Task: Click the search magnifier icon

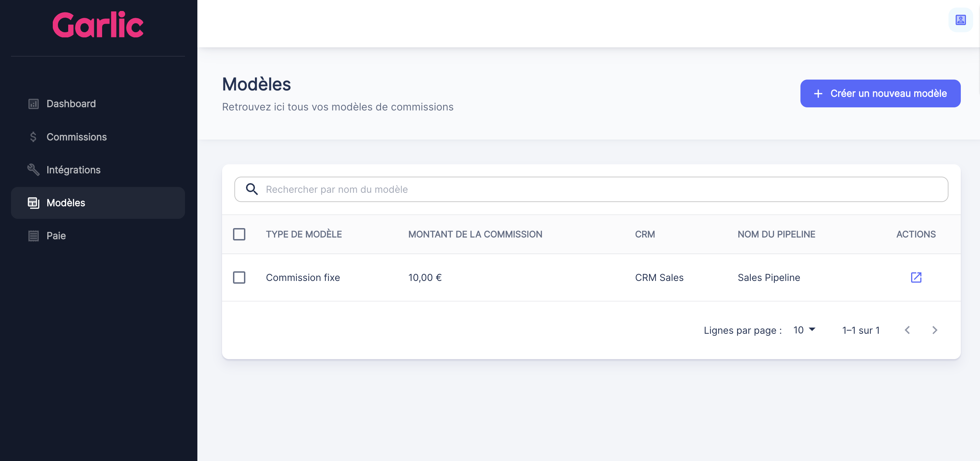Action: pyautogui.click(x=252, y=189)
